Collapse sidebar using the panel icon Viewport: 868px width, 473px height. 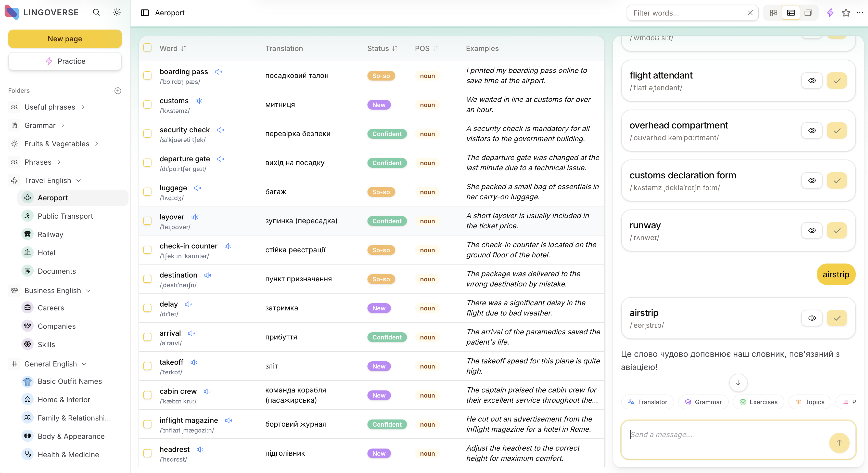145,13
